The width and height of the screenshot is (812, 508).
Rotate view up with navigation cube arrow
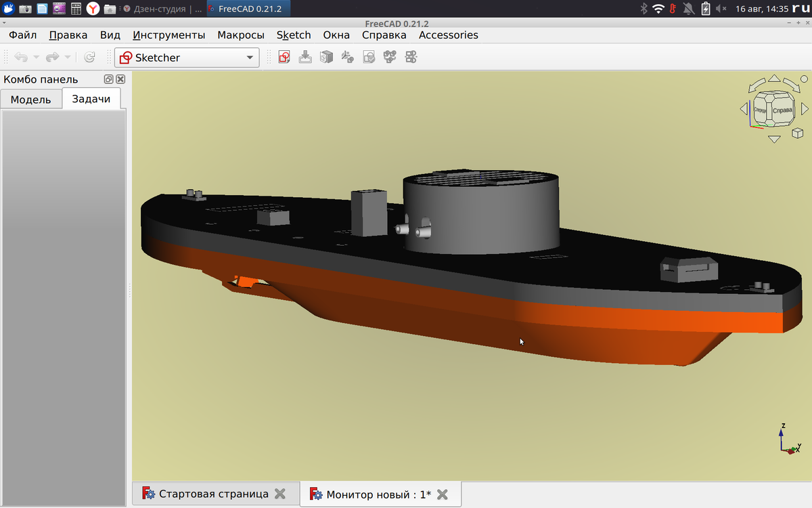click(775, 79)
